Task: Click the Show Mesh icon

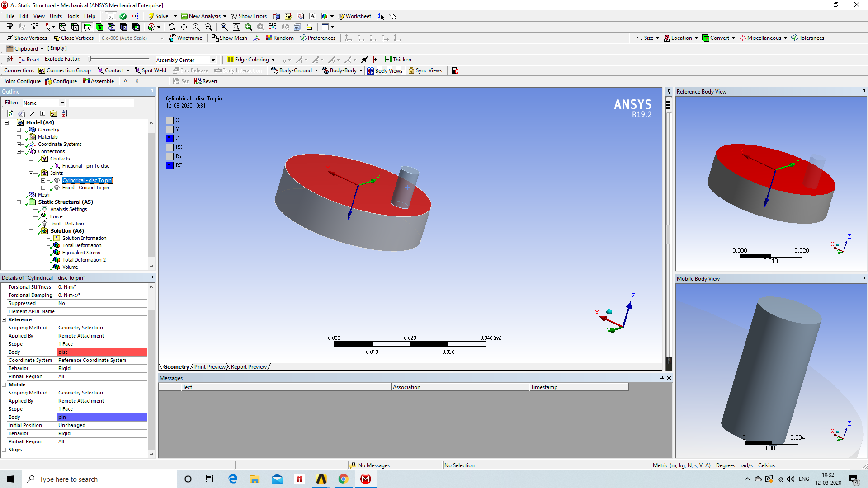Action: [215, 38]
